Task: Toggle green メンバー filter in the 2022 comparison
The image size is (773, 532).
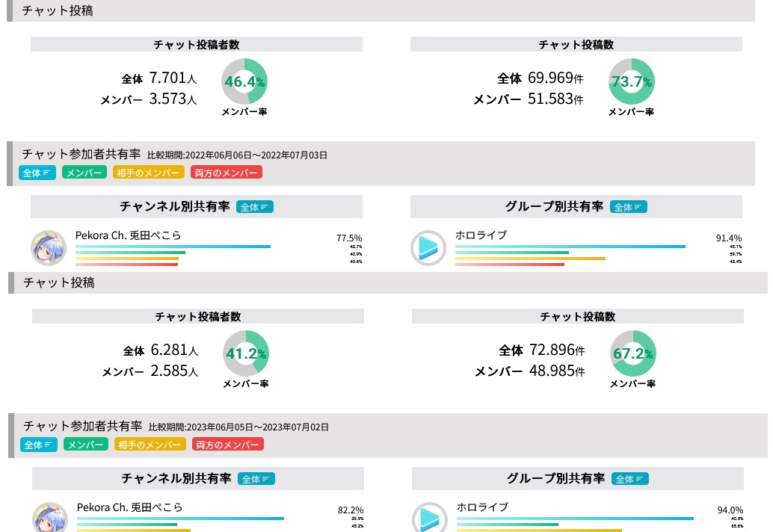Action: (x=84, y=173)
